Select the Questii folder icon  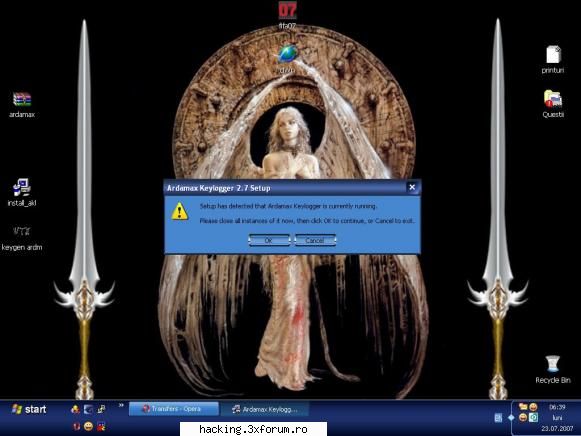pyautogui.click(x=553, y=104)
